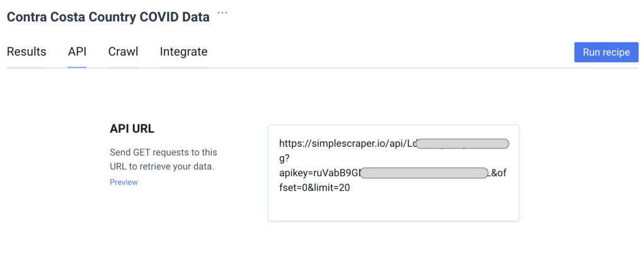This screenshot has height=262, width=644.
Task: Click the API URL heading
Action: pos(132,128)
